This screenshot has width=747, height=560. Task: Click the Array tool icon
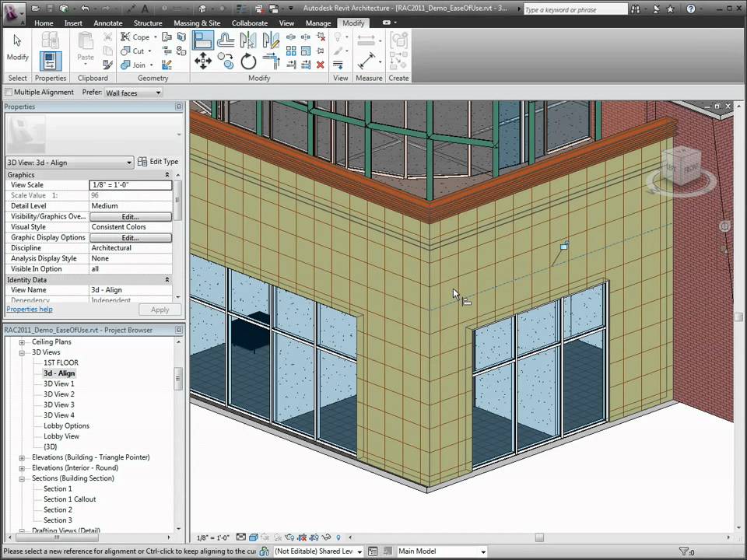pyautogui.click(x=291, y=51)
